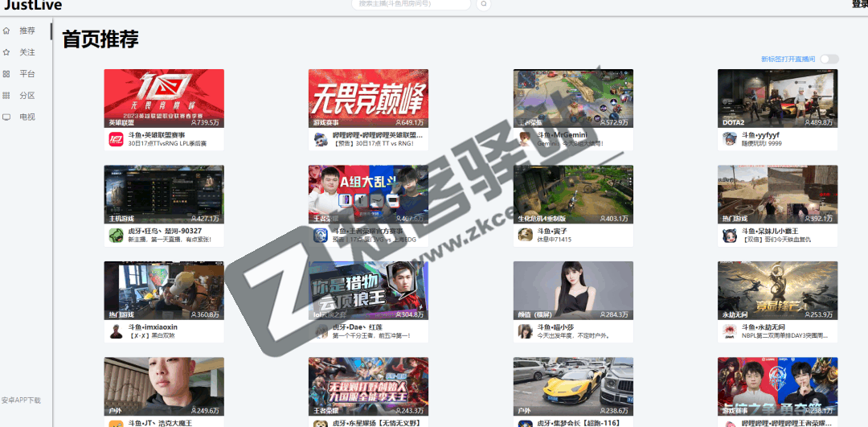Open the 平台 sidebar menu item
The width and height of the screenshot is (868, 427).
pos(27,74)
